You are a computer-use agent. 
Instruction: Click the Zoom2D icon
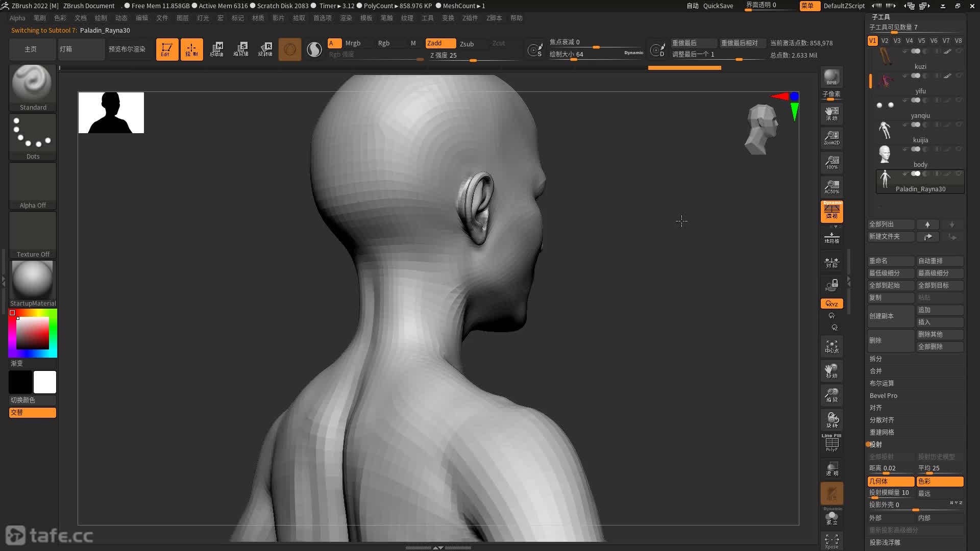(x=831, y=137)
